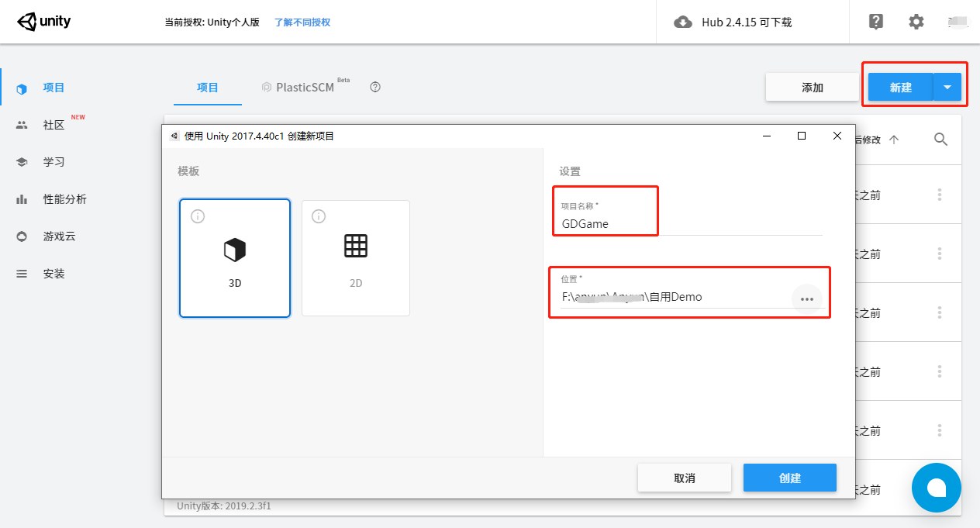Click help circle icon next to PlasticSCM

(x=375, y=87)
